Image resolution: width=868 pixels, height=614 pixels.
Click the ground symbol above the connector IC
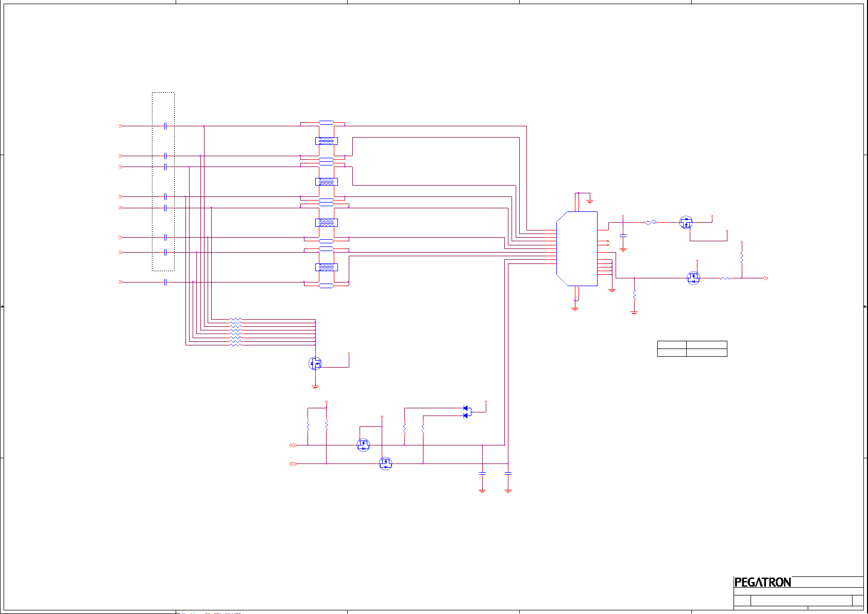pos(590,202)
